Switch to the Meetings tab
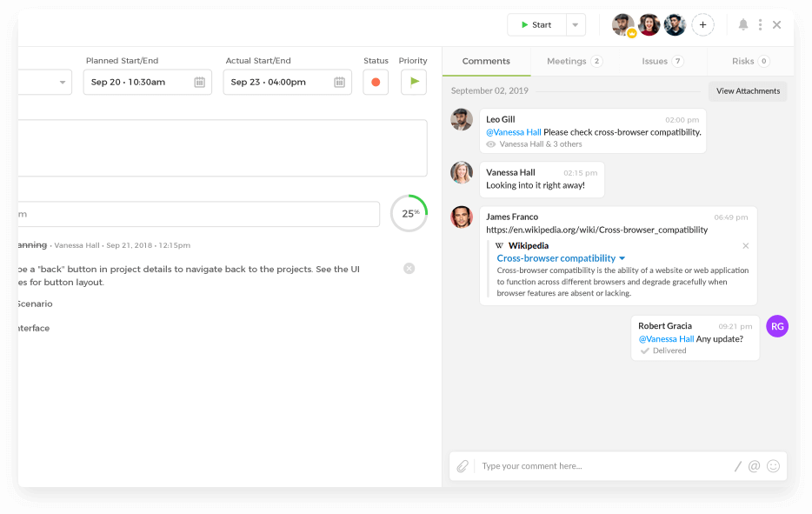The width and height of the screenshot is (812, 514). coord(574,62)
